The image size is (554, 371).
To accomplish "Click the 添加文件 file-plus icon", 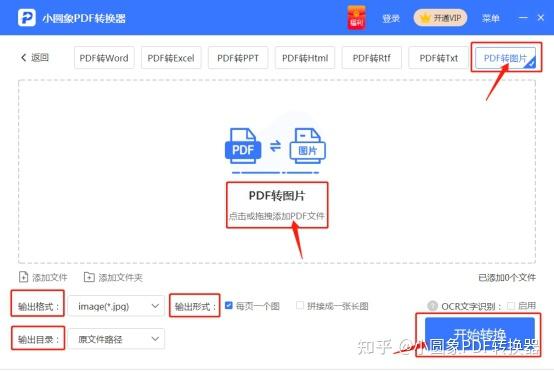I will point(23,277).
